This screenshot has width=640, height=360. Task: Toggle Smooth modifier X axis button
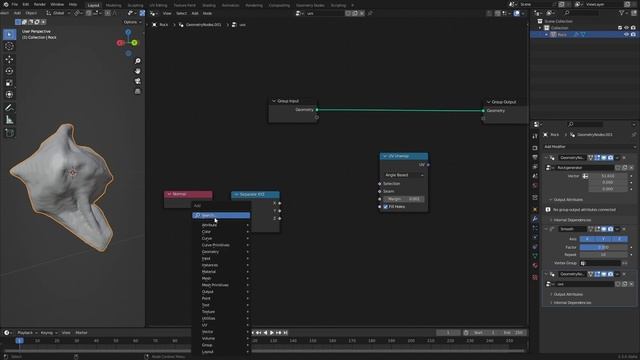587,239
